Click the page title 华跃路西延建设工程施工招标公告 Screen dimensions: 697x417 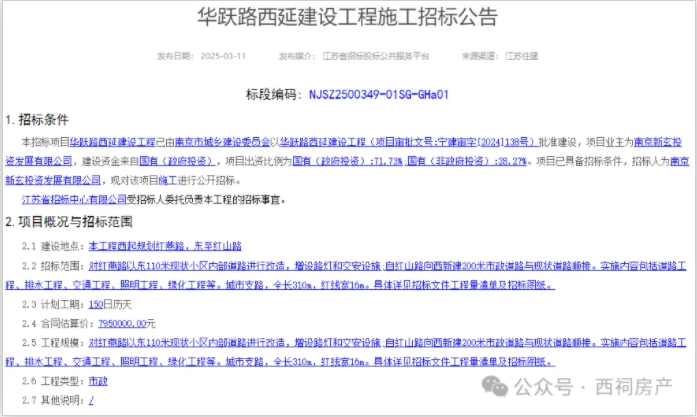(x=347, y=19)
